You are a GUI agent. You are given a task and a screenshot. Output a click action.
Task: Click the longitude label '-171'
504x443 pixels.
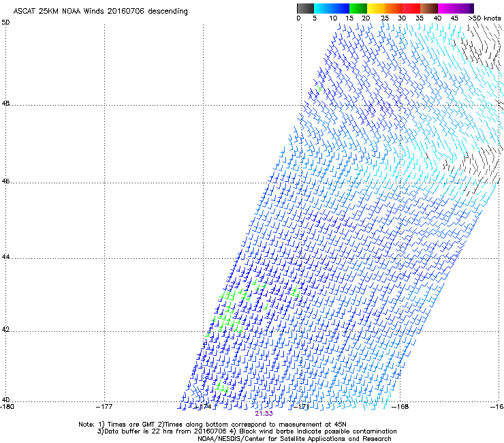(301, 406)
